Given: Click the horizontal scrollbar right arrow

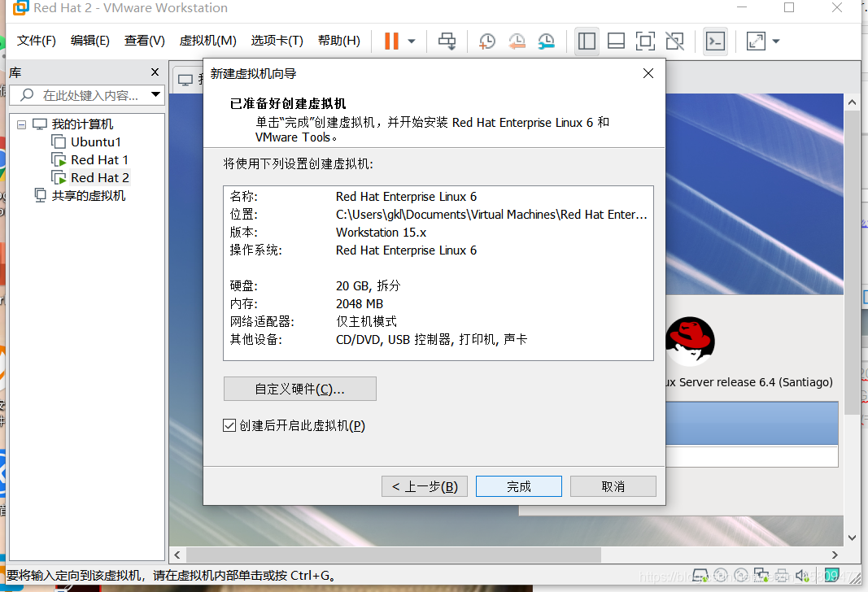Looking at the screenshot, I should (835, 555).
